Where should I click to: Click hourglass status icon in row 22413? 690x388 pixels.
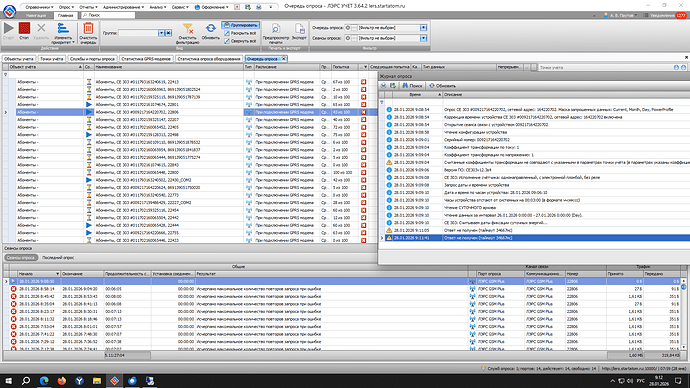[x=89, y=82]
